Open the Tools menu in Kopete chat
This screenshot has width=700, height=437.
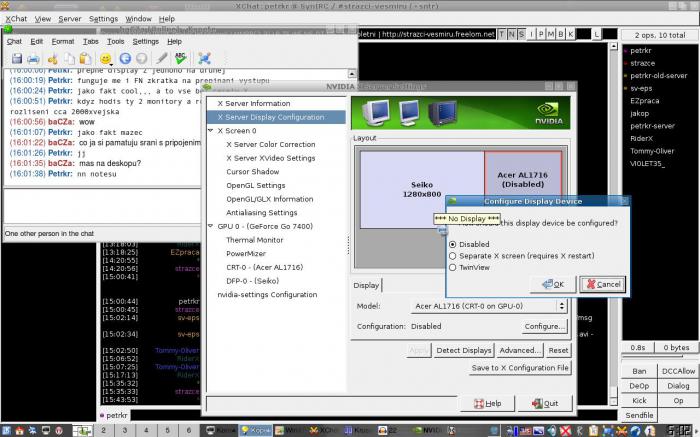[116, 41]
